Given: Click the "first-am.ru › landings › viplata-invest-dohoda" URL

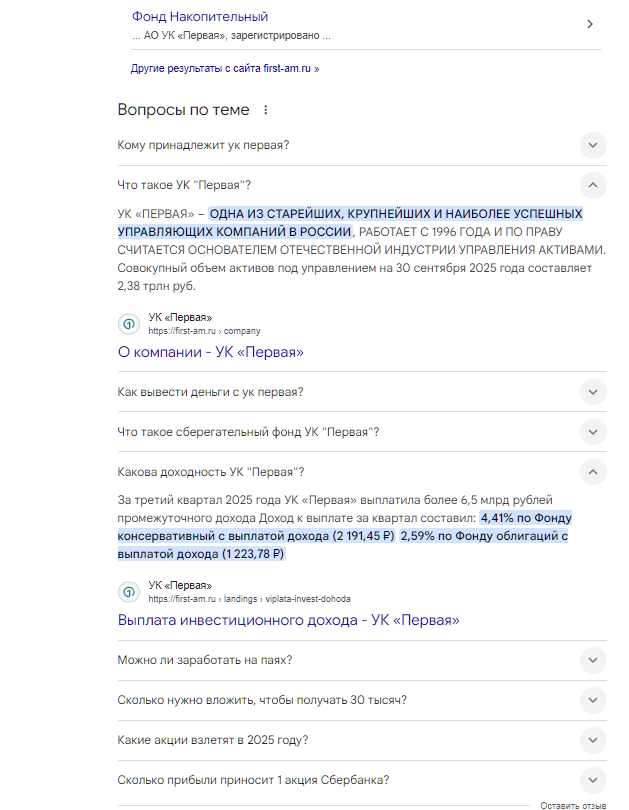Looking at the screenshot, I should 249,599.
